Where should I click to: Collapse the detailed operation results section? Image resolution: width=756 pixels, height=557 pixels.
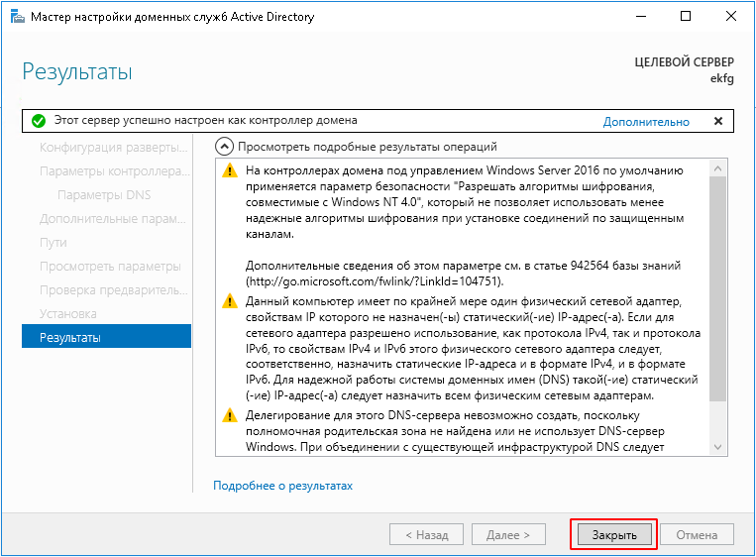(223, 146)
